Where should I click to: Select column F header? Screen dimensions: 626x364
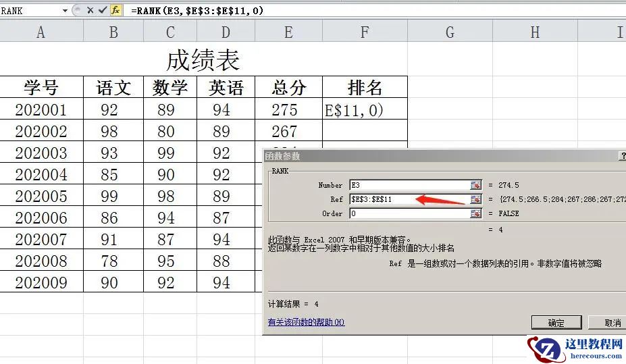click(x=365, y=31)
